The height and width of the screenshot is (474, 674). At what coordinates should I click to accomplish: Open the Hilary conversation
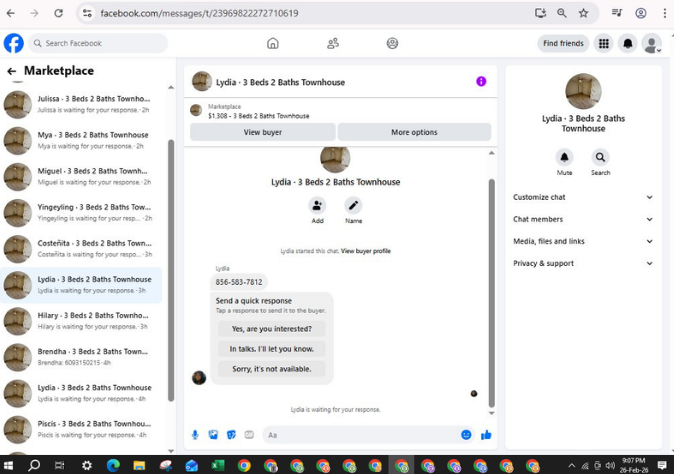point(82,321)
